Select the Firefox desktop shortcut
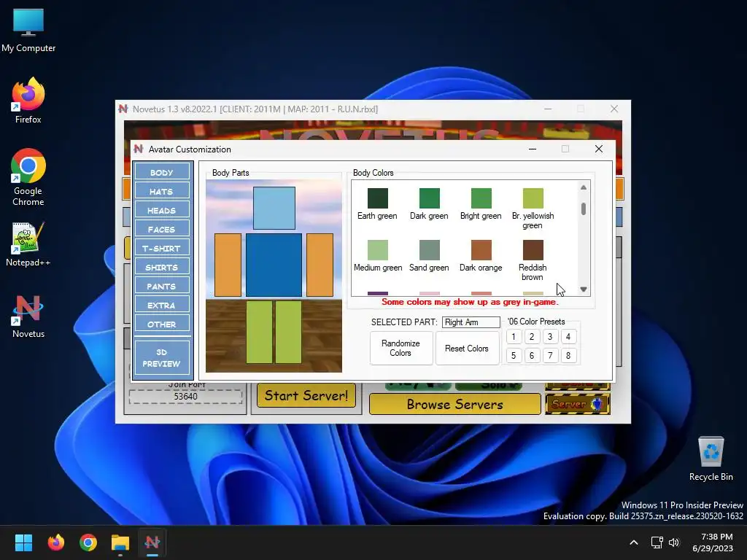The image size is (747, 560). tap(28, 101)
